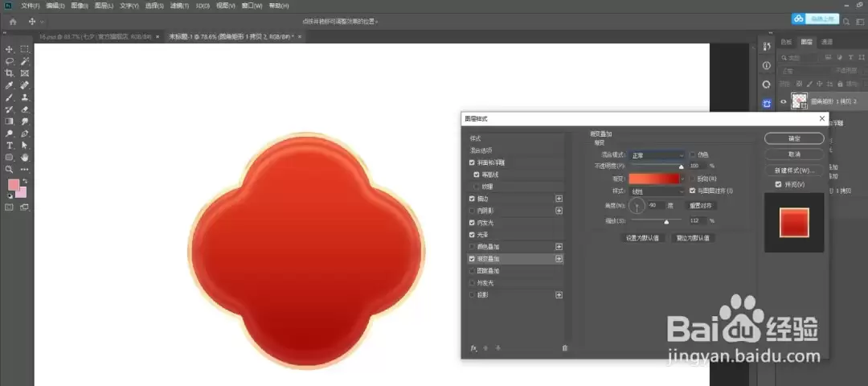Toggle the Satin effect checkbox
868x386 pixels.
[472, 235]
